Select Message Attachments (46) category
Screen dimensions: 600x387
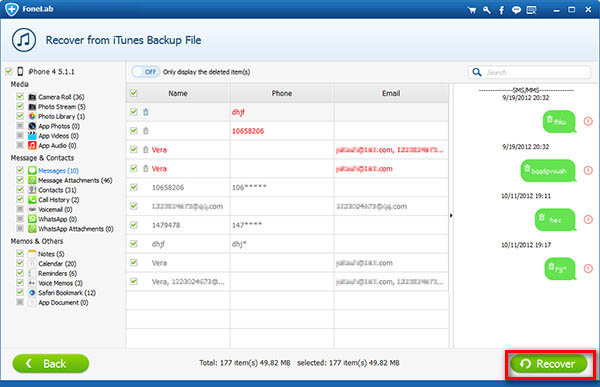[75, 180]
